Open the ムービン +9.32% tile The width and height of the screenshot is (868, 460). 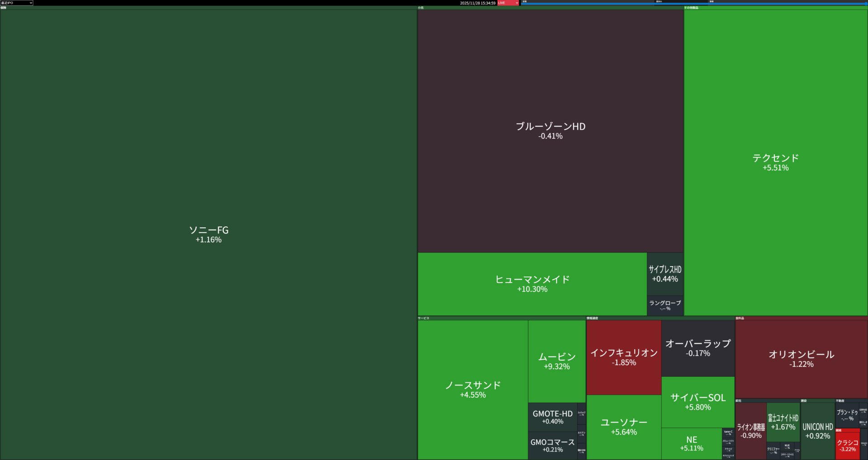click(557, 361)
